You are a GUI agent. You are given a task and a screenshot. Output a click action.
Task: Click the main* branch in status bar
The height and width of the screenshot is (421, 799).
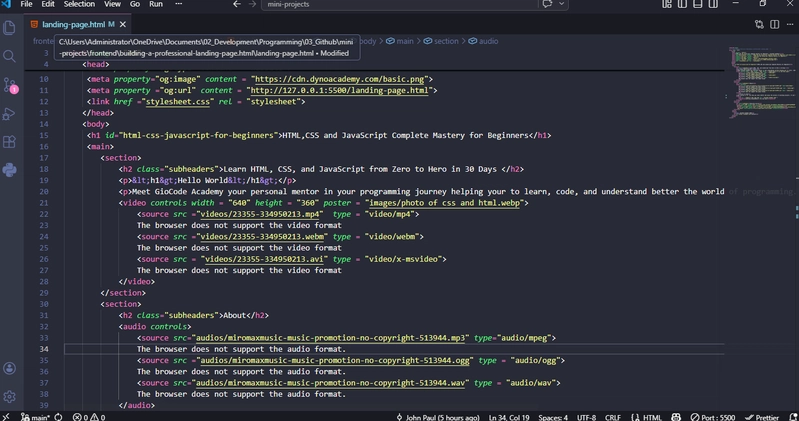coord(35,417)
